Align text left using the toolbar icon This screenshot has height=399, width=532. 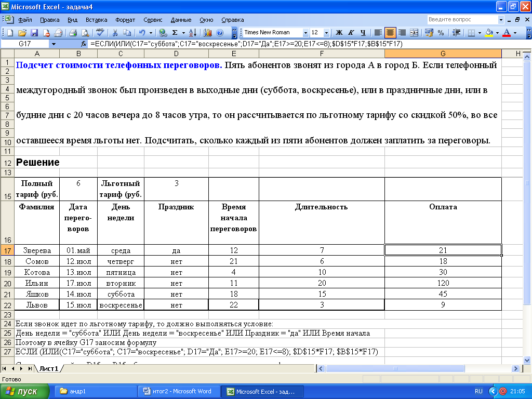[378, 33]
